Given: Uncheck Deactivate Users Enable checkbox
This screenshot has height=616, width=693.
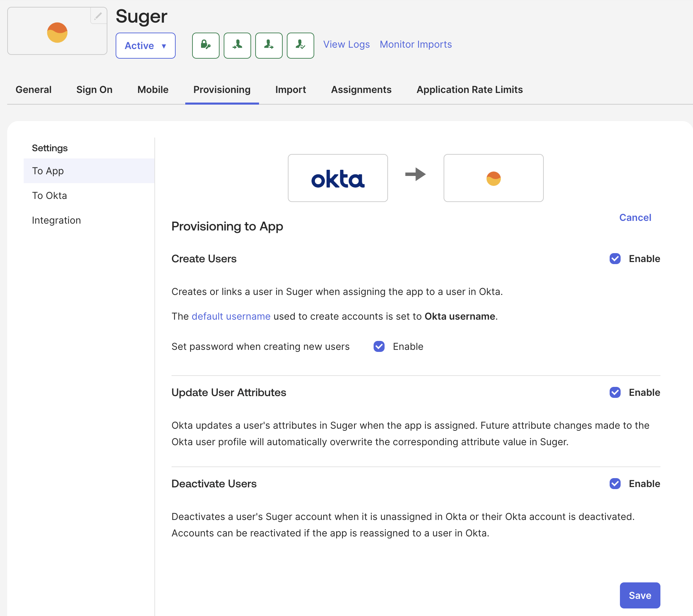Looking at the screenshot, I should coord(615,484).
